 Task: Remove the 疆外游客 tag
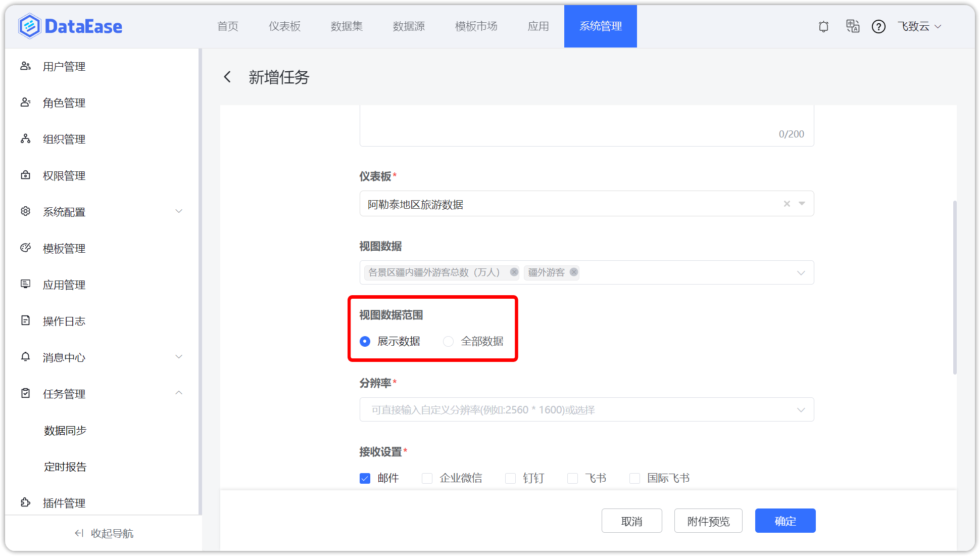coord(574,272)
